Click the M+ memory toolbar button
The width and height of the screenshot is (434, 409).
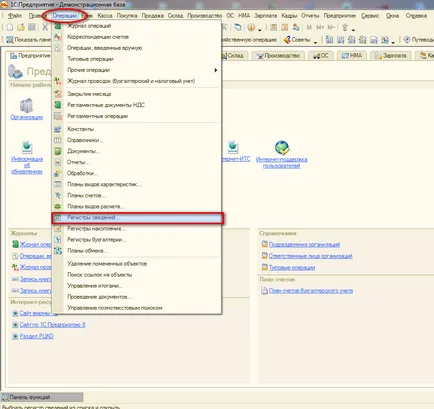320,28
